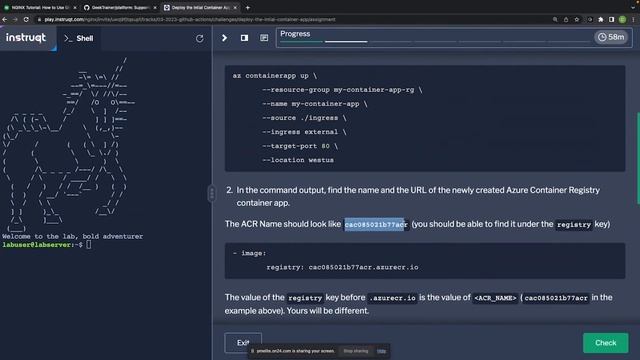Click the --target-port 80 line

(300, 146)
